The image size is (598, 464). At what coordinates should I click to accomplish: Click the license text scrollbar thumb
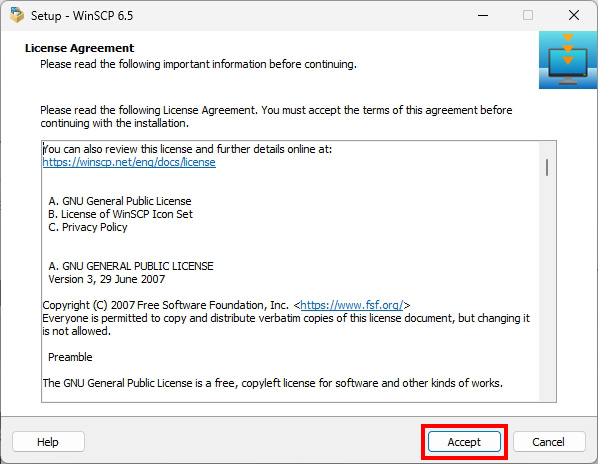point(547,167)
